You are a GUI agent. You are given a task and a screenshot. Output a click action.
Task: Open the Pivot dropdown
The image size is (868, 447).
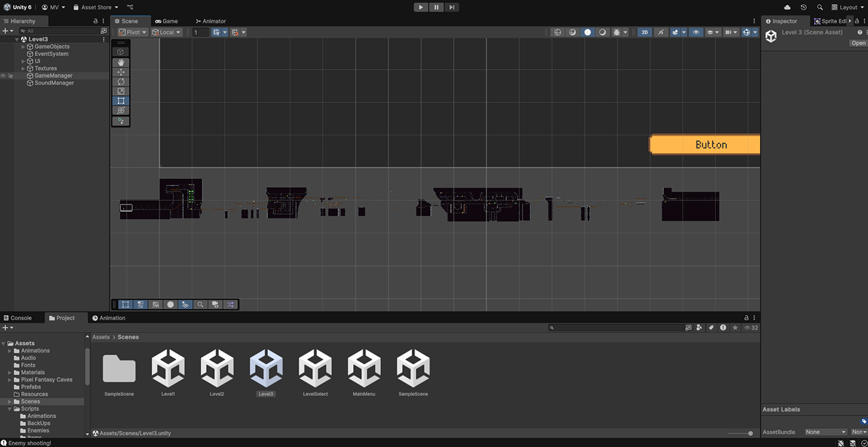[133, 32]
